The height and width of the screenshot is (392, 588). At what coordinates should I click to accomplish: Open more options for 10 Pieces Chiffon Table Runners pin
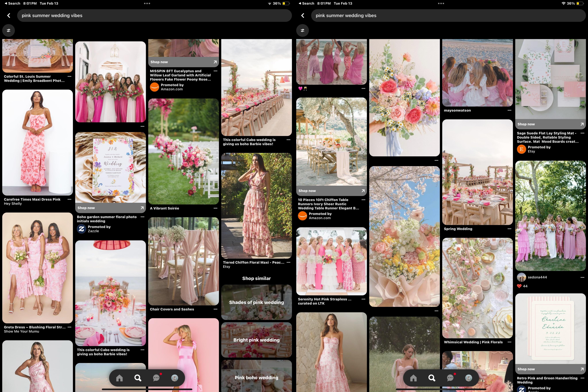point(364,200)
